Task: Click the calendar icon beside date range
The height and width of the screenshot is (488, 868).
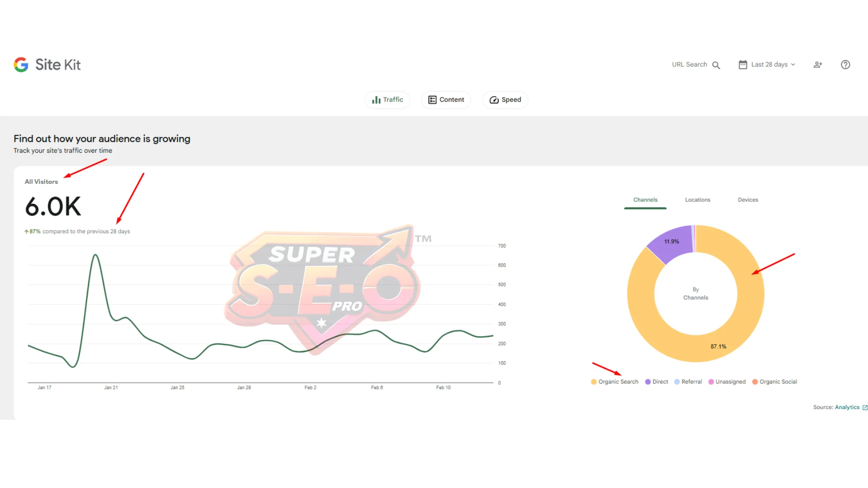Action: point(743,65)
